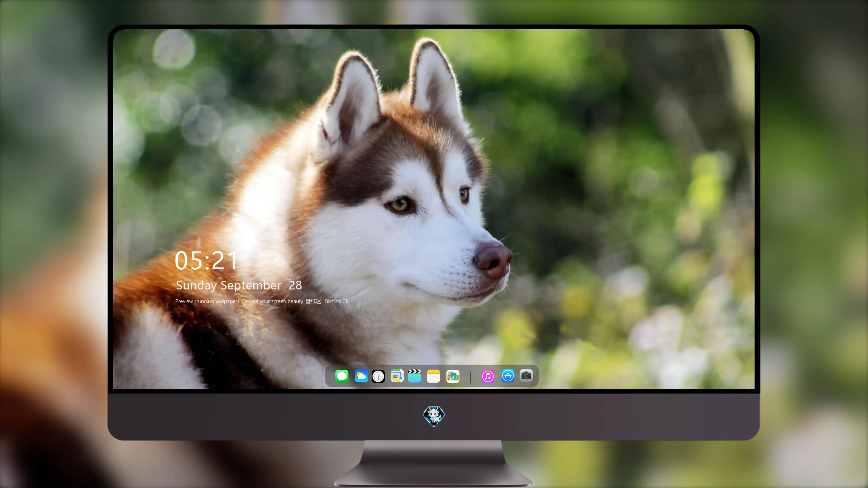
Task: Open the Videos clapperboard app
Action: tap(415, 376)
